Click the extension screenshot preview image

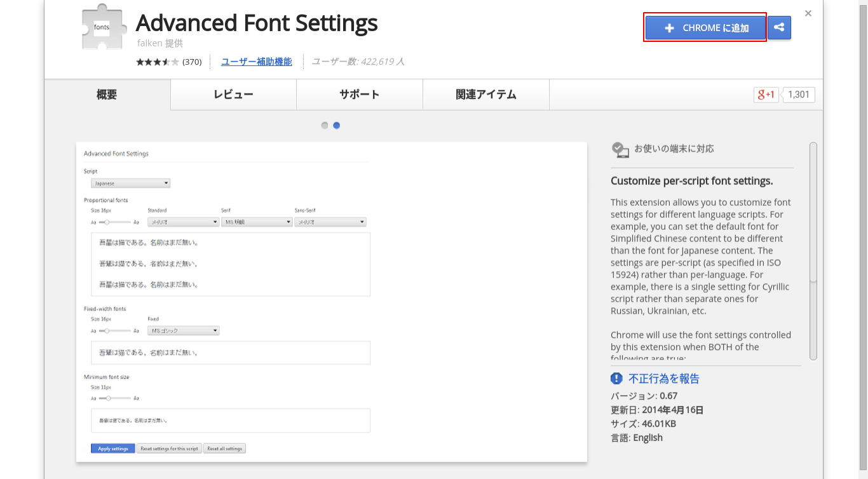pyautogui.click(x=332, y=302)
